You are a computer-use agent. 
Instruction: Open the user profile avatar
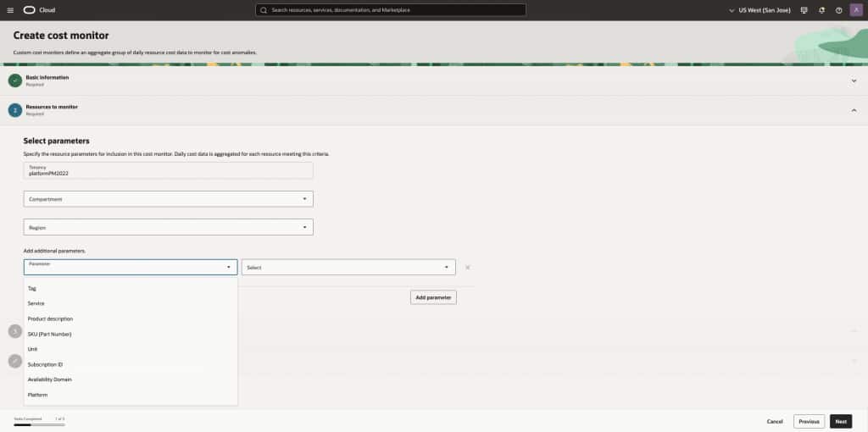[x=856, y=10]
